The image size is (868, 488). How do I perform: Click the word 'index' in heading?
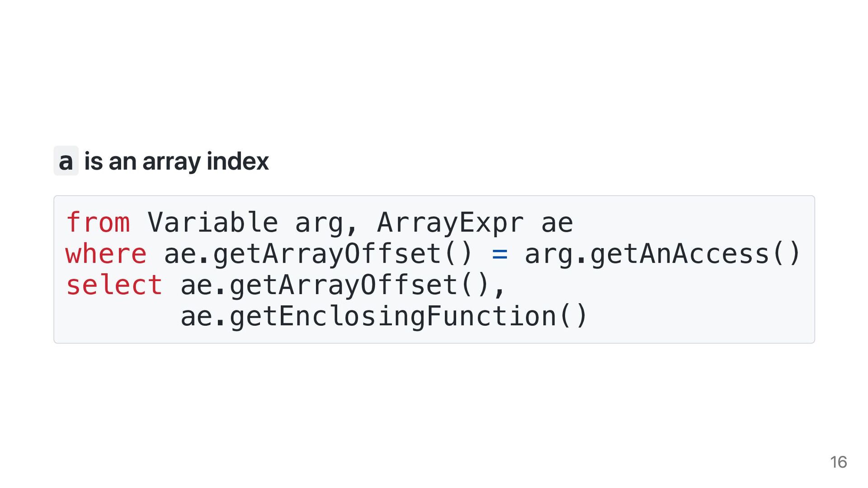(237, 161)
